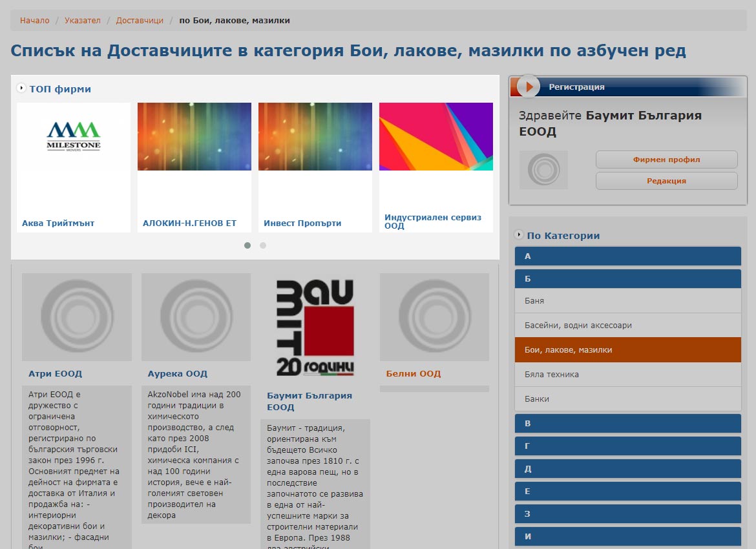The width and height of the screenshot is (756, 549).
Task: Open the Аква Трийтмънт company link
Action: 58,223
